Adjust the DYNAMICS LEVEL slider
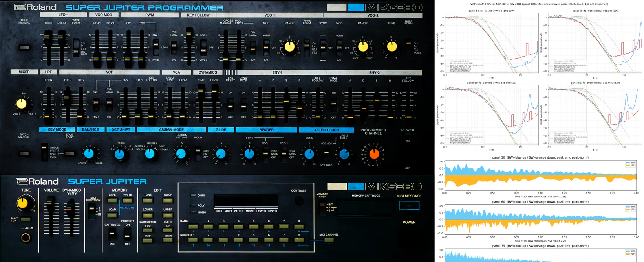 tap(214, 103)
